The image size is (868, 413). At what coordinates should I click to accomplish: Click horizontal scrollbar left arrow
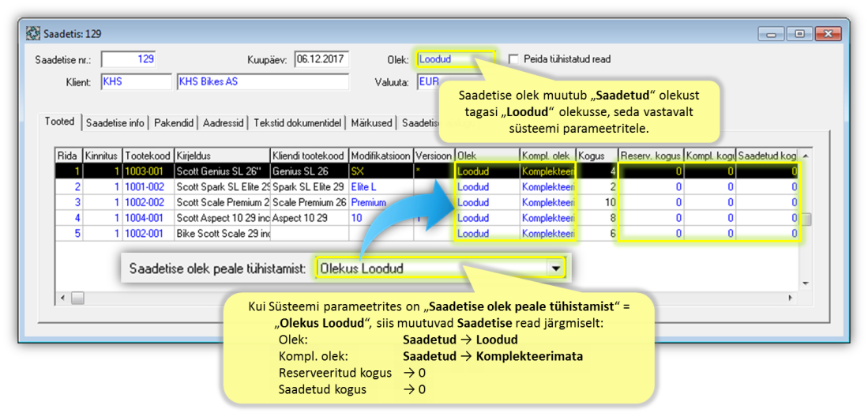(x=62, y=298)
